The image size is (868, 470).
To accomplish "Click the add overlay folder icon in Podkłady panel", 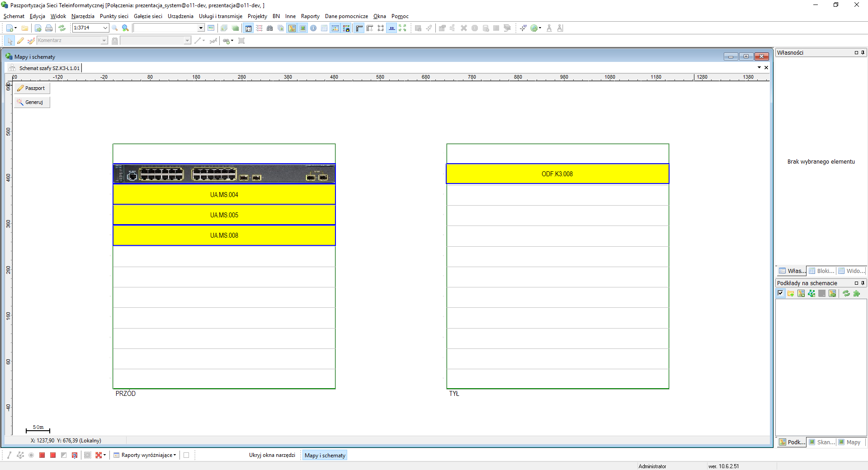I will 791,293.
